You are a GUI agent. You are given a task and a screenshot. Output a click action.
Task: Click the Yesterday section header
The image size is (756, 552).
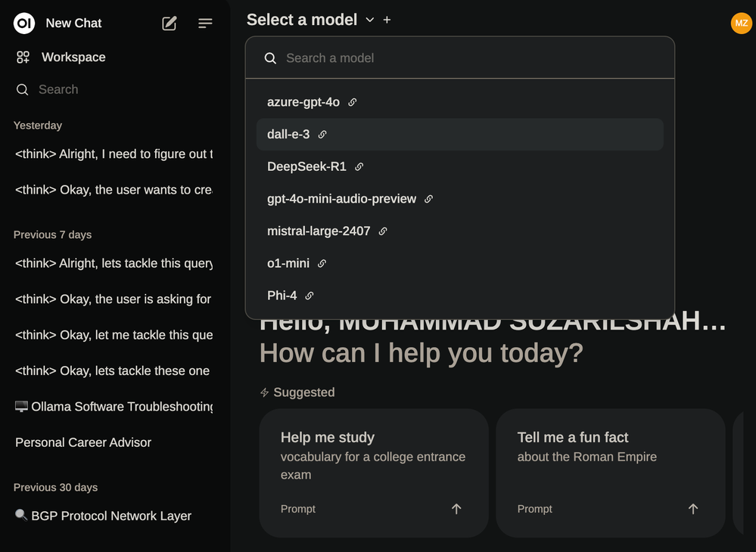point(38,126)
